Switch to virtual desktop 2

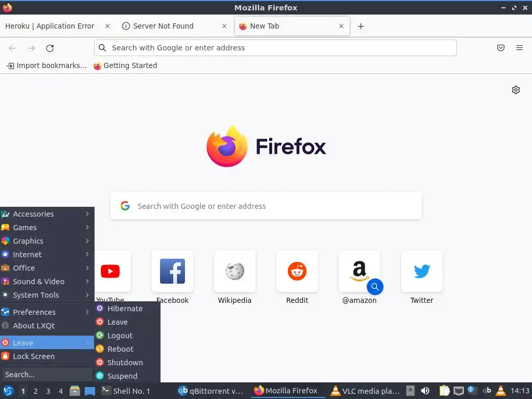click(36, 391)
